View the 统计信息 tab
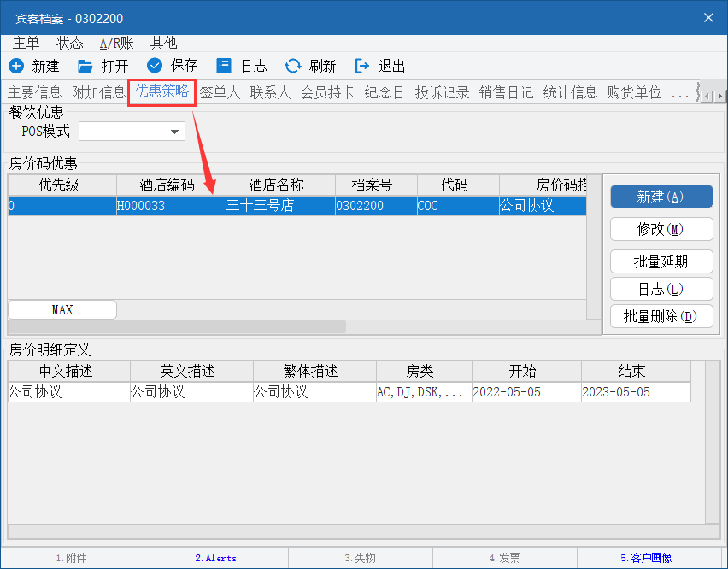The height and width of the screenshot is (569, 728). tap(570, 92)
